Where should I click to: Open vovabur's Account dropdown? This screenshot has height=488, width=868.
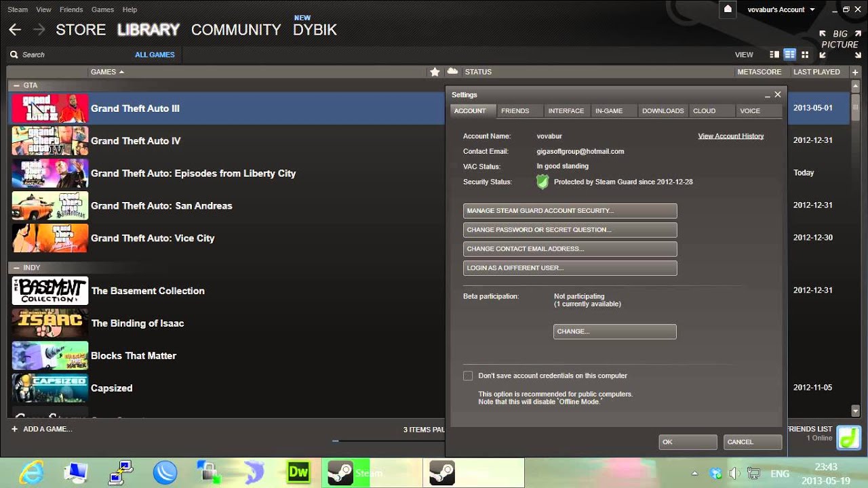point(781,9)
